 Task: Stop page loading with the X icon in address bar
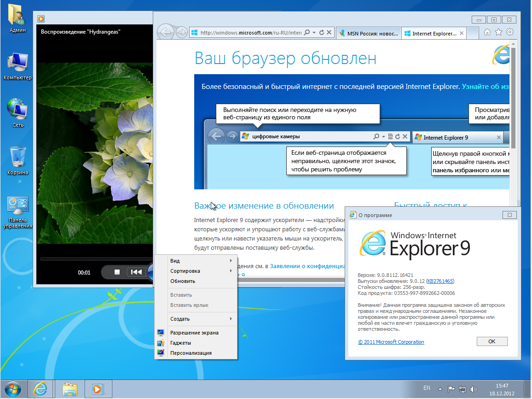click(329, 33)
